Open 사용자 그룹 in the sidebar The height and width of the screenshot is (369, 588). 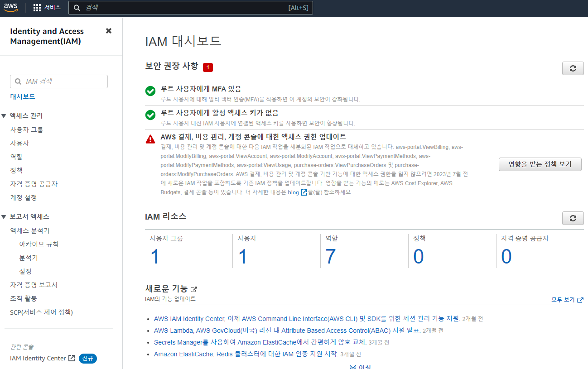(x=27, y=129)
